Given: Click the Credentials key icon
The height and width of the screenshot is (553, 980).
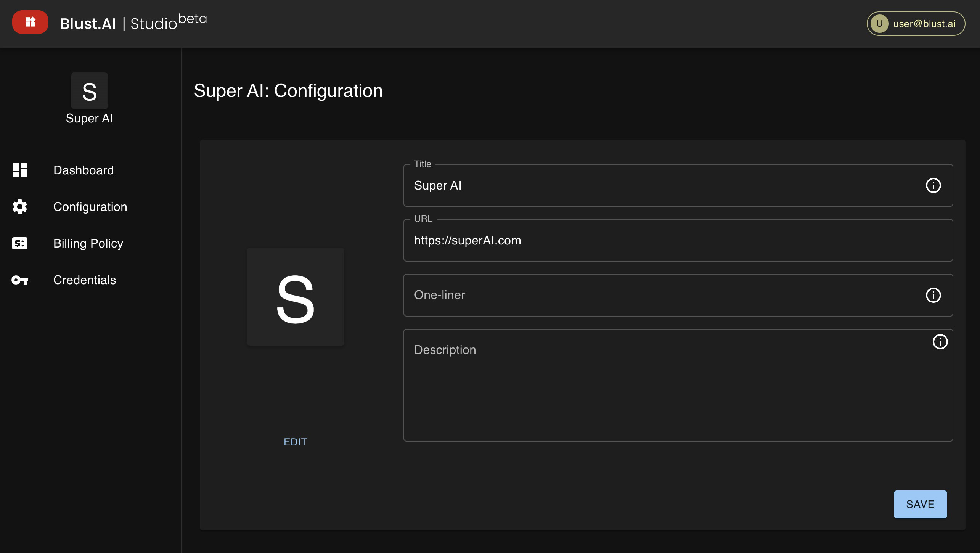Looking at the screenshot, I should (x=19, y=280).
